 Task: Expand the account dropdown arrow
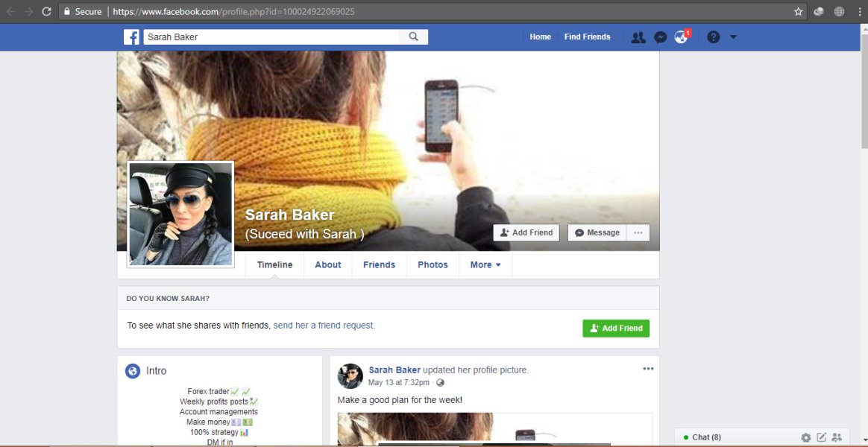tap(733, 37)
